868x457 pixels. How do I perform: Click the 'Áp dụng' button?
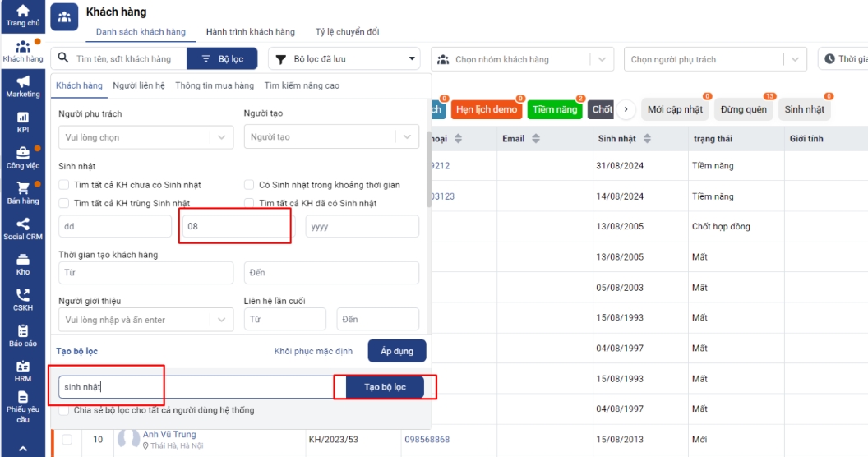pyautogui.click(x=396, y=351)
